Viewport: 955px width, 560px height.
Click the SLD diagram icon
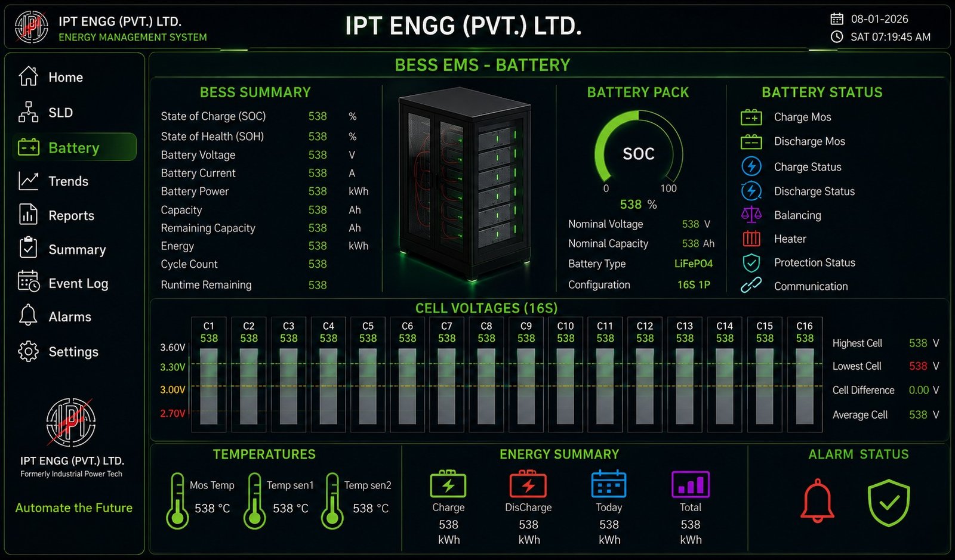click(x=28, y=112)
